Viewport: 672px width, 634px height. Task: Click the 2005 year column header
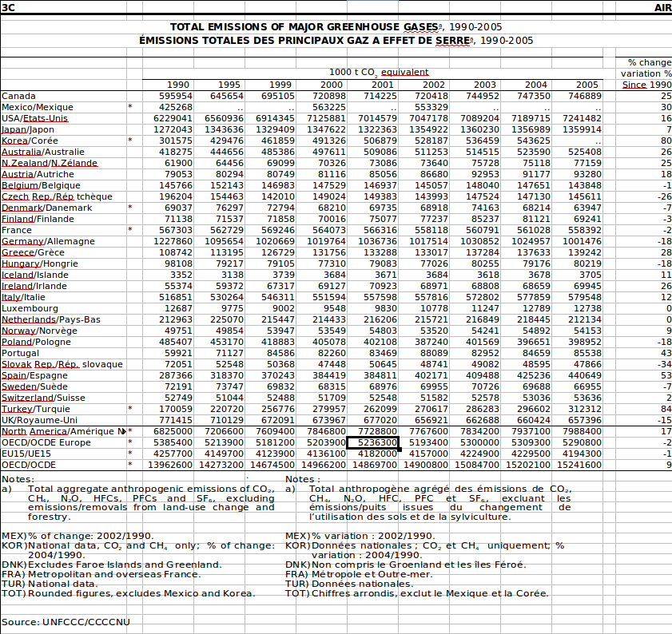coord(587,85)
